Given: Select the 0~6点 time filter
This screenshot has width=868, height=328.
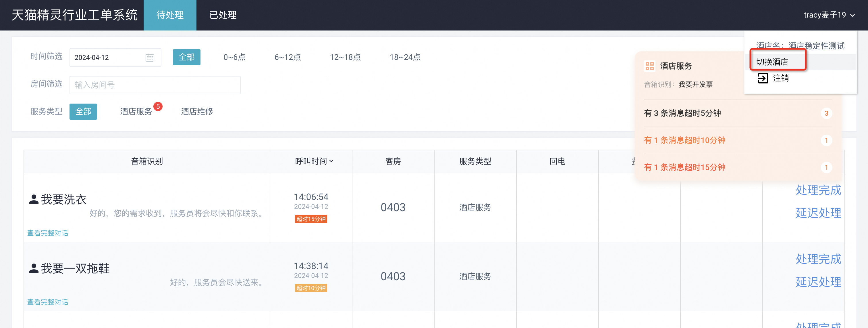Looking at the screenshot, I should click(234, 57).
